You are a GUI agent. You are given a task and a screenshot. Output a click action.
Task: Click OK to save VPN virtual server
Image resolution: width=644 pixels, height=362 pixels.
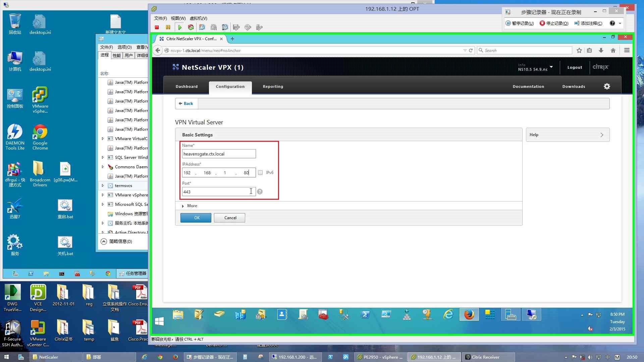tap(196, 218)
